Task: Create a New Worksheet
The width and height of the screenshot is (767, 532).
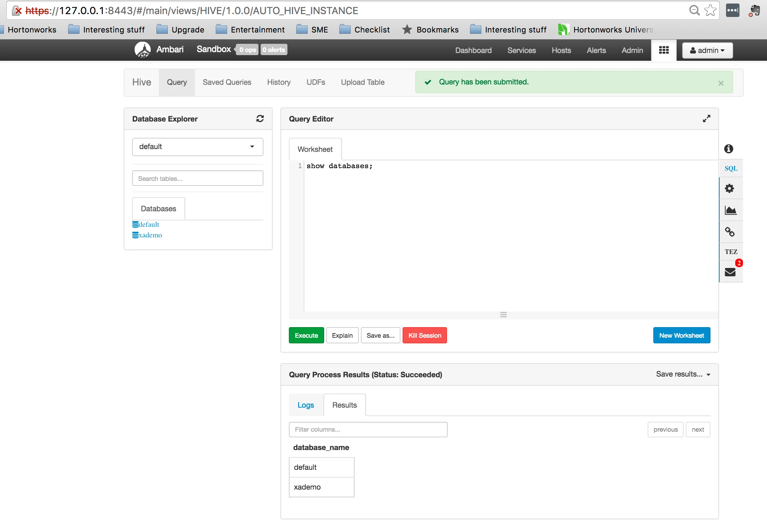Action: [682, 335]
